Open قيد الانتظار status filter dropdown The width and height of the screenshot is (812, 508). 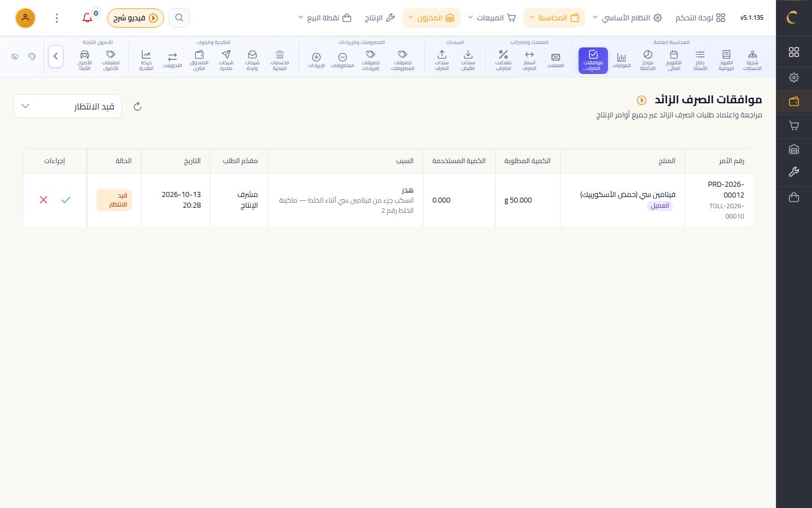[x=68, y=106]
